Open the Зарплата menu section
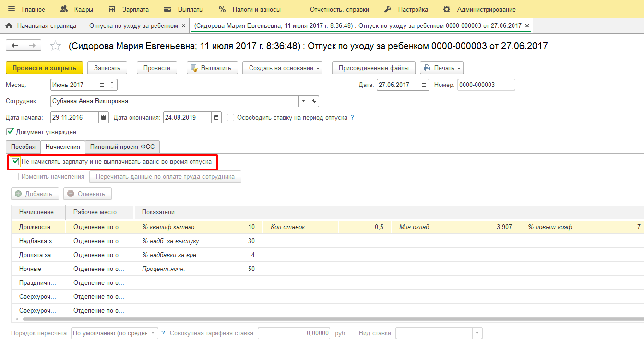644x356 pixels. 129,9
